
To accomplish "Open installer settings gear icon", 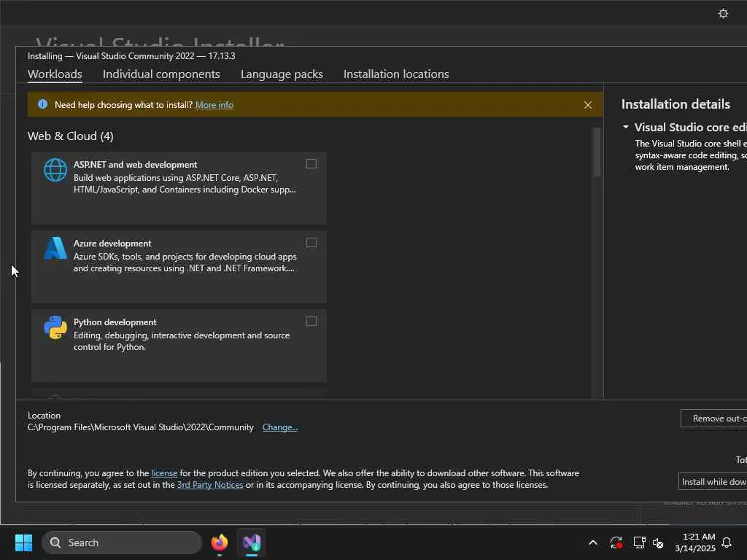I will (x=723, y=13).
